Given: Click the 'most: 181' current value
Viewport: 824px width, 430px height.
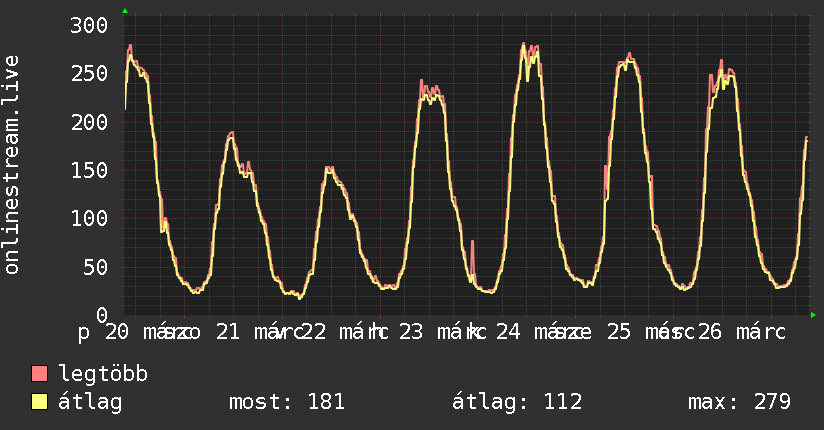Looking at the screenshot, I should pyautogui.click(x=287, y=402).
